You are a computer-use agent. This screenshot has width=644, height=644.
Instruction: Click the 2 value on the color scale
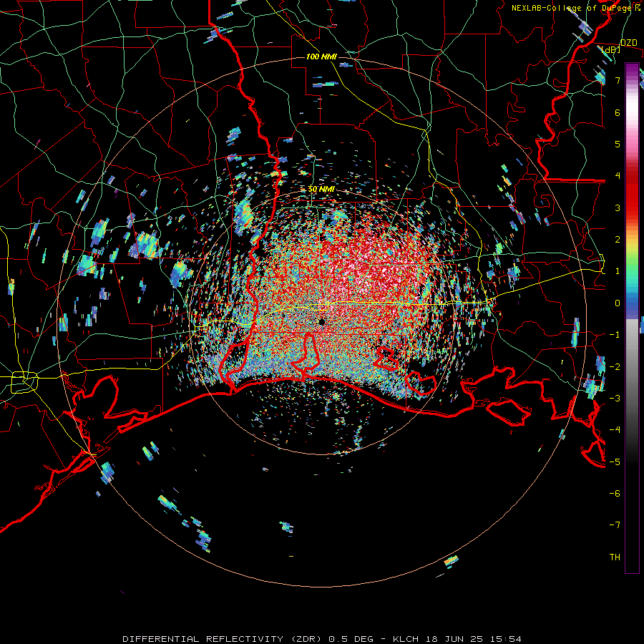point(618,240)
